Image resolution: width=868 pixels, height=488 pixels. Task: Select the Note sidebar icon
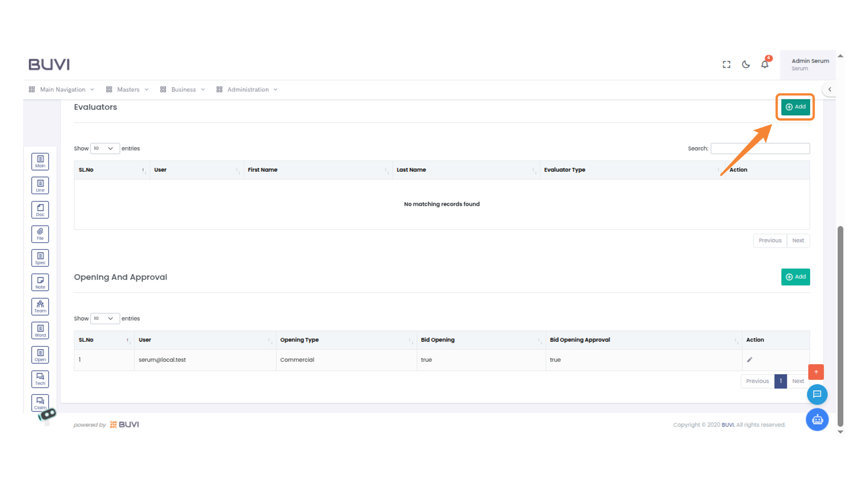[x=40, y=282]
